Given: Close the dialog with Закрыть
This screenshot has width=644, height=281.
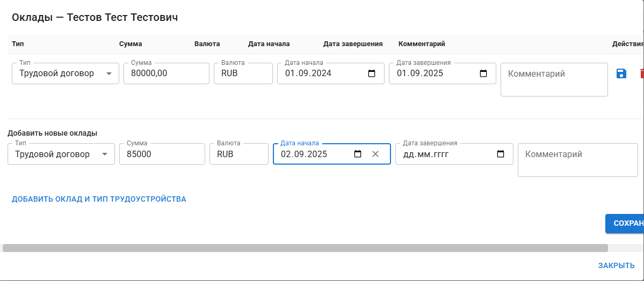Looking at the screenshot, I should coord(616,266).
